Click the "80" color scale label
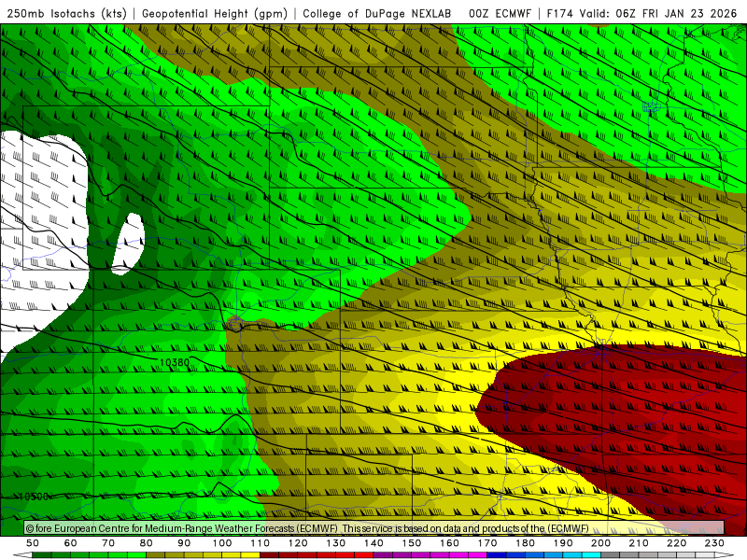 click(147, 543)
